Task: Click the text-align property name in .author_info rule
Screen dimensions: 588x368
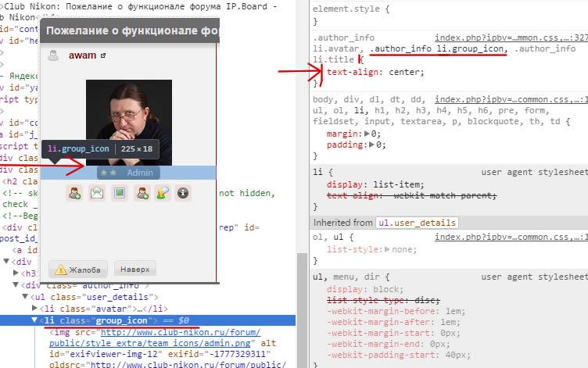Action: (353, 72)
